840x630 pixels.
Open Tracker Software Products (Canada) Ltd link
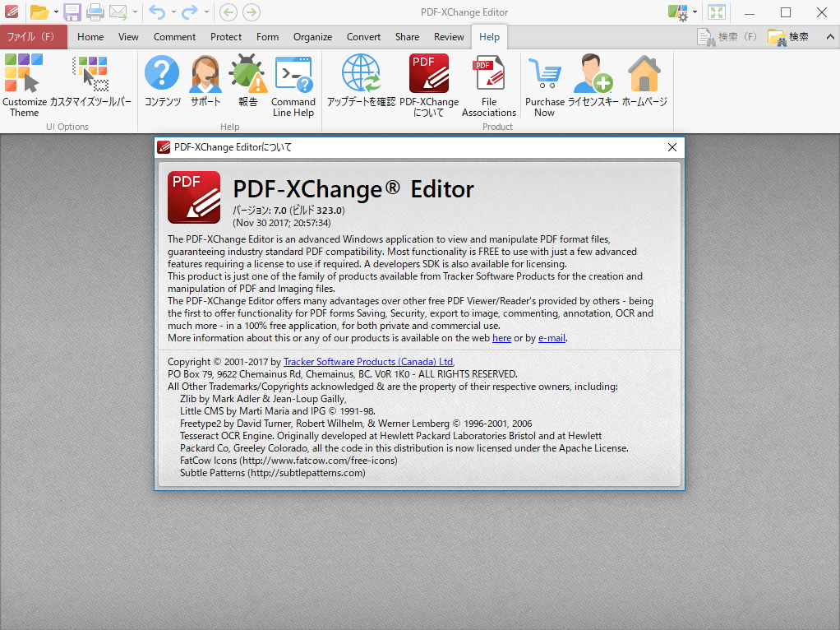[x=368, y=362]
